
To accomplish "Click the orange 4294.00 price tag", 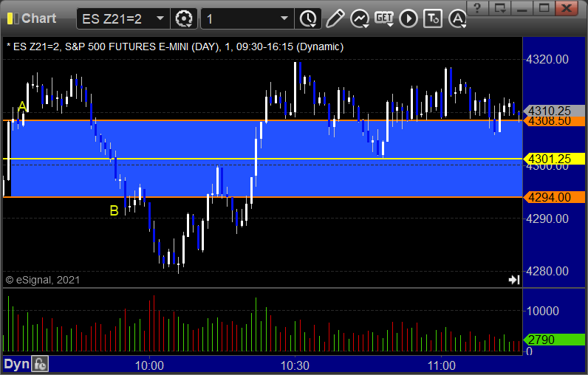I will tap(554, 197).
